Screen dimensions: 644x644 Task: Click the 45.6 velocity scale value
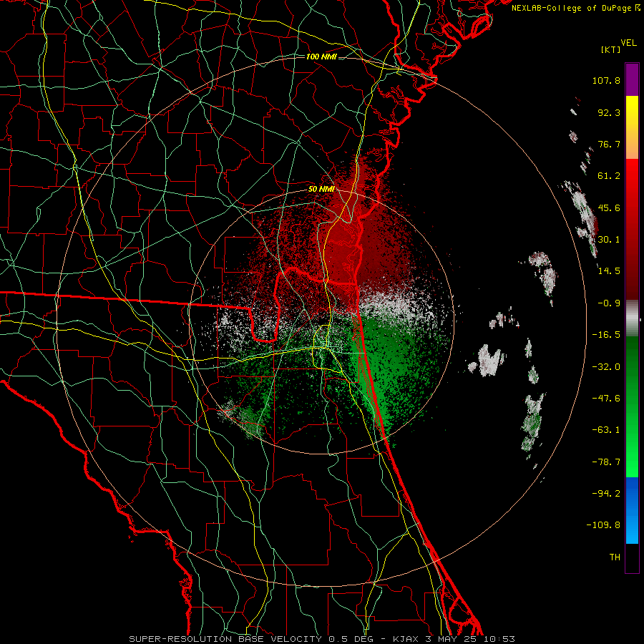point(609,208)
